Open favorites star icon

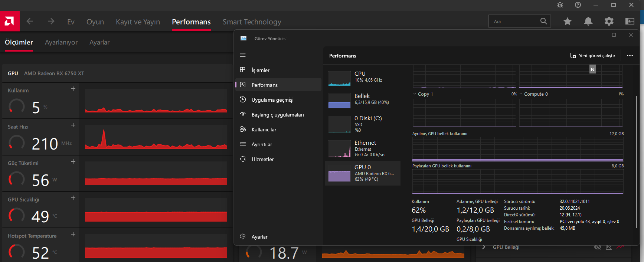(x=567, y=22)
